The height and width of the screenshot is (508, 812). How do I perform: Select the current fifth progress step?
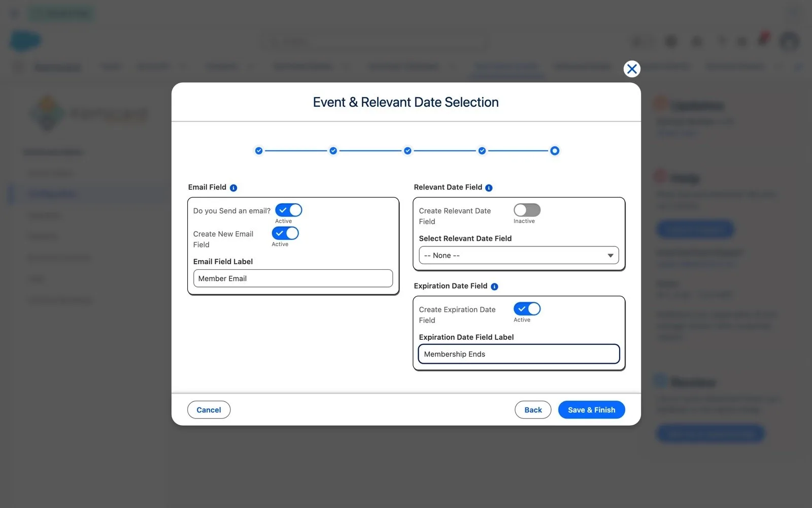pyautogui.click(x=555, y=151)
